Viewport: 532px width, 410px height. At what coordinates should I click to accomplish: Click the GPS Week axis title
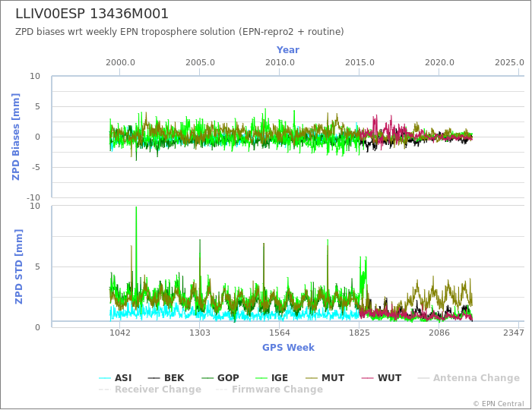tap(288, 348)
